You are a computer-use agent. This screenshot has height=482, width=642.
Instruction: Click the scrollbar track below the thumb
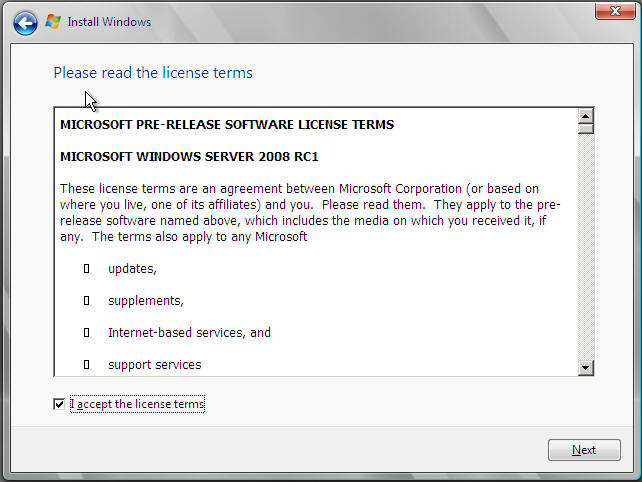pos(585,247)
